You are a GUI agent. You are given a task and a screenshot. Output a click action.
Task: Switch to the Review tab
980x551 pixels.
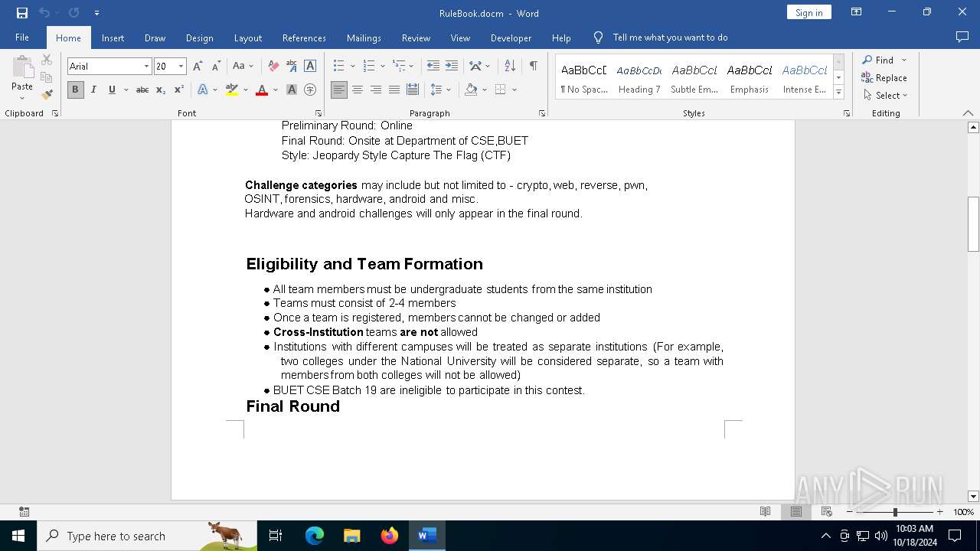(416, 37)
